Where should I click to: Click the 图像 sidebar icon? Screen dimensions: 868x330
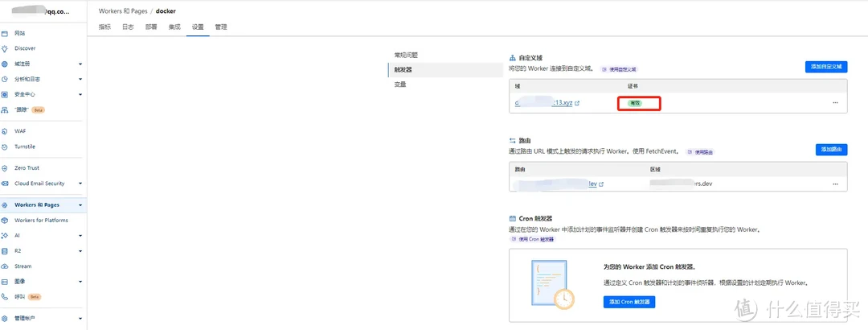click(5, 281)
